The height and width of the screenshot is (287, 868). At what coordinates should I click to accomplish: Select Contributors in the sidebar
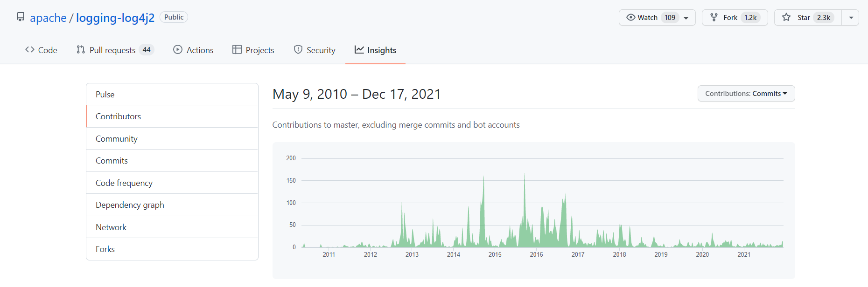pyautogui.click(x=172, y=116)
